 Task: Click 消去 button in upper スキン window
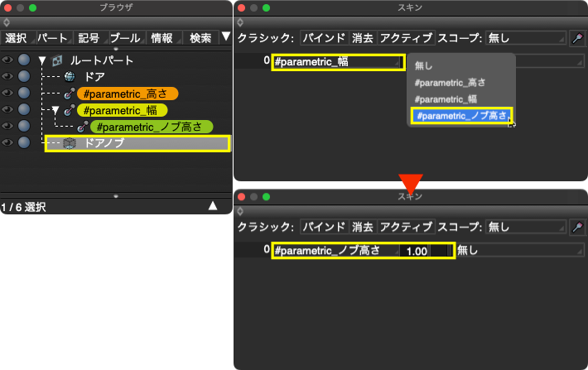[363, 38]
